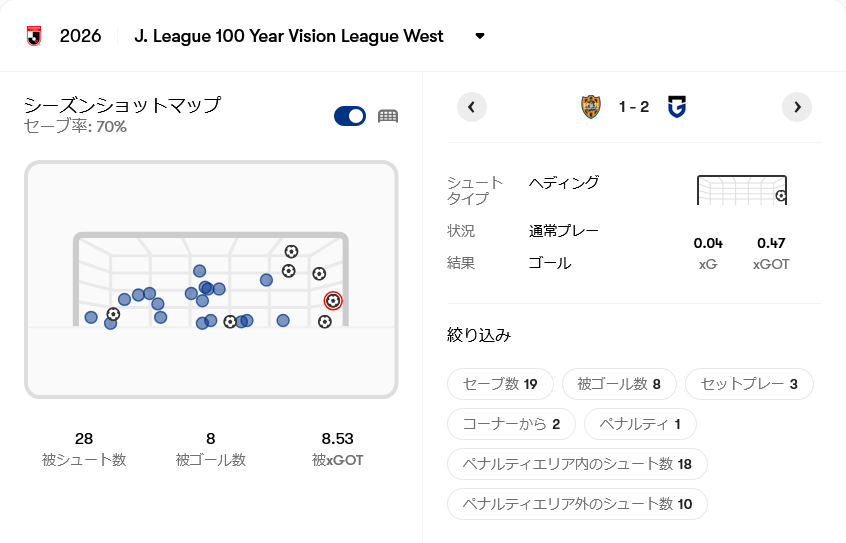846x543 pixels.
Task: Select the red-circled goal ball marker
Action: 333,301
